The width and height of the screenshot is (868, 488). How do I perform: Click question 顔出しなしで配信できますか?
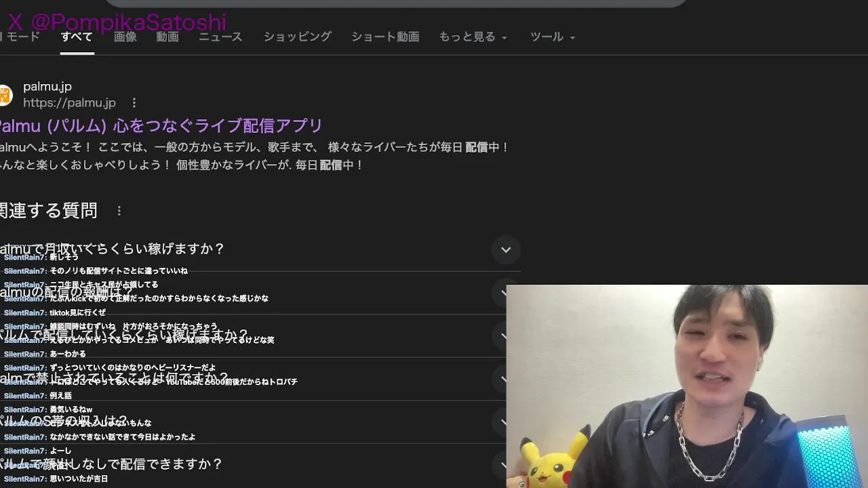coord(112,464)
